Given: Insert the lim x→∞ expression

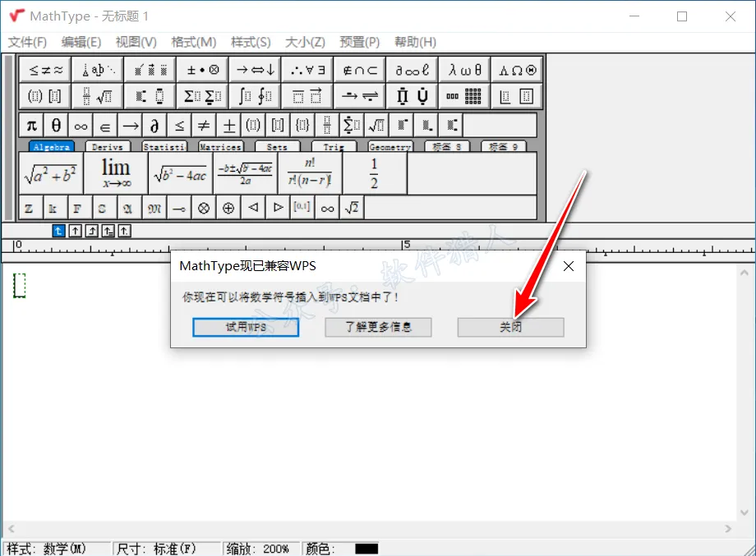Looking at the screenshot, I should coord(116,173).
